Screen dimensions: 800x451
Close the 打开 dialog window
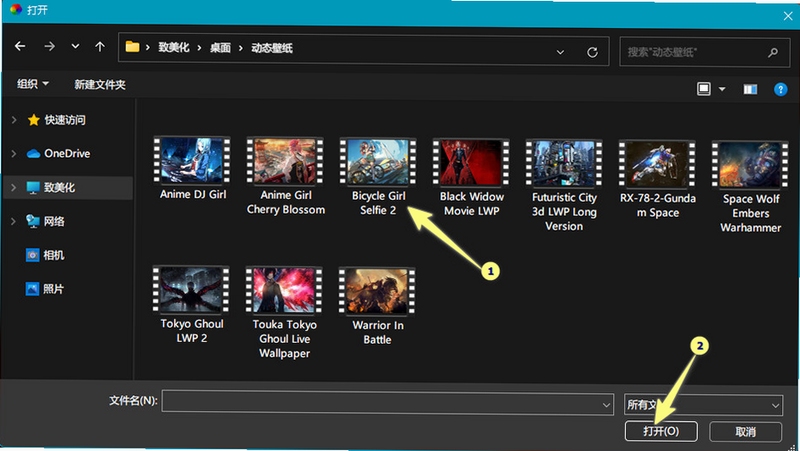pyautogui.click(x=788, y=16)
